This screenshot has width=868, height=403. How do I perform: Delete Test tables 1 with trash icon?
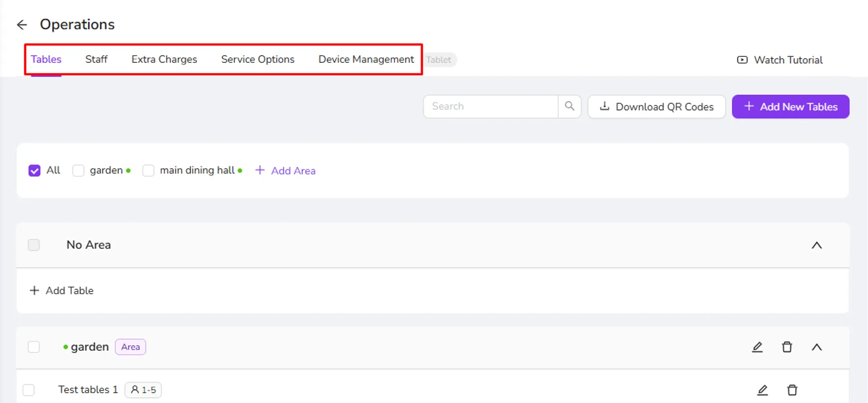pyautogui.click(x=792, y=390)
